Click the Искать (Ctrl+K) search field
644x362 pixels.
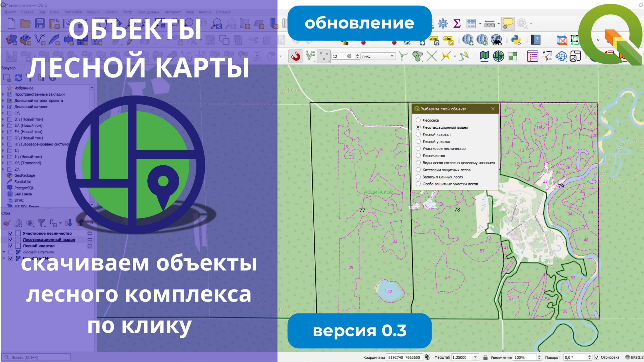click(x=35, y=357)
